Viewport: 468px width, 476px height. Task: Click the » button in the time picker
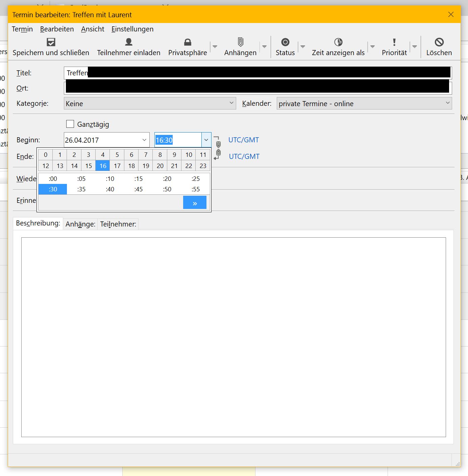pyautogui.click(x=195, y=203)
